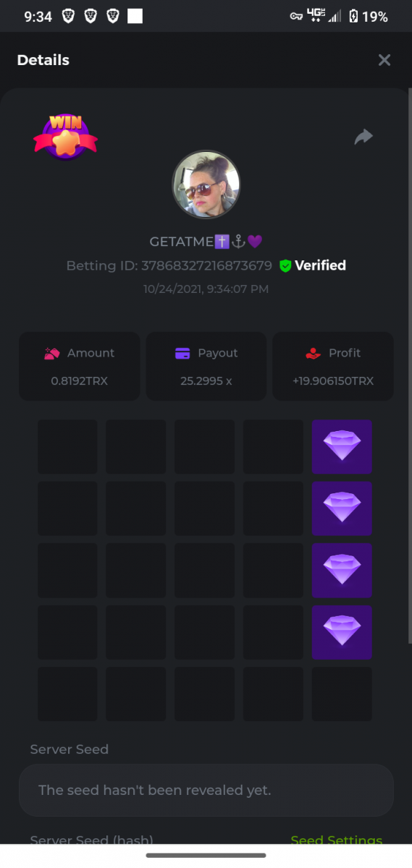Select the third row diamond tile
412x868 pixels.
[342, 571]
